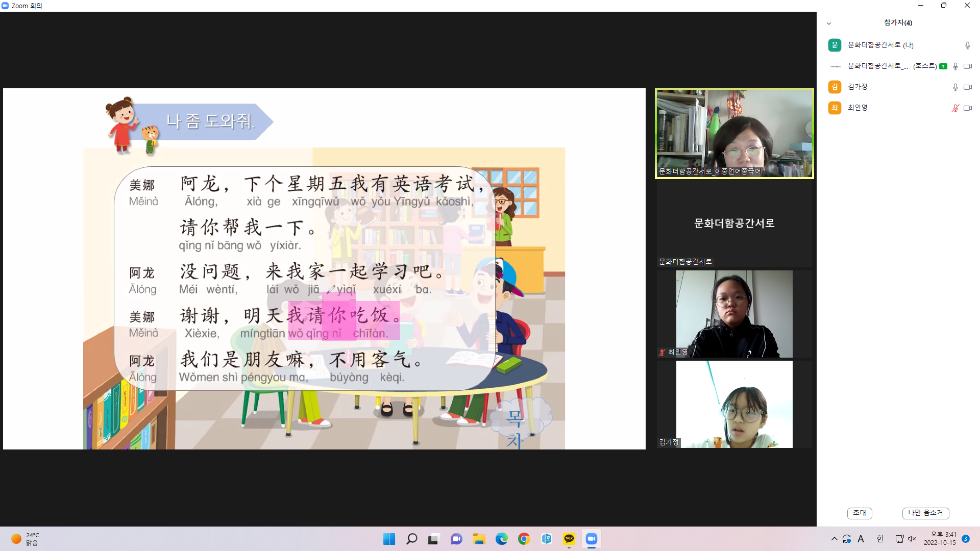Image resolution: width=980 pixels, height=551 pixels.
Task: Collapse the participants panel chevron
Action: [829, 23]
